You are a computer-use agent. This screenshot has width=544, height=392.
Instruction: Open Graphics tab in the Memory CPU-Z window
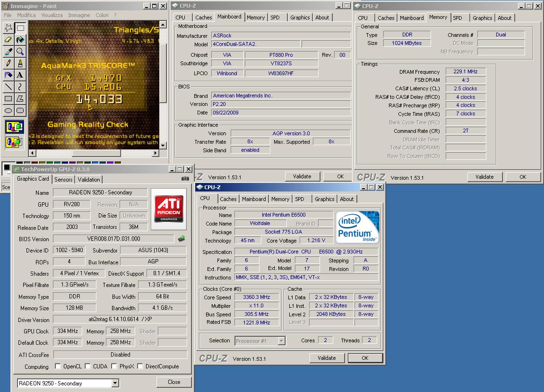pyautogui.click(x=482, y=18)
